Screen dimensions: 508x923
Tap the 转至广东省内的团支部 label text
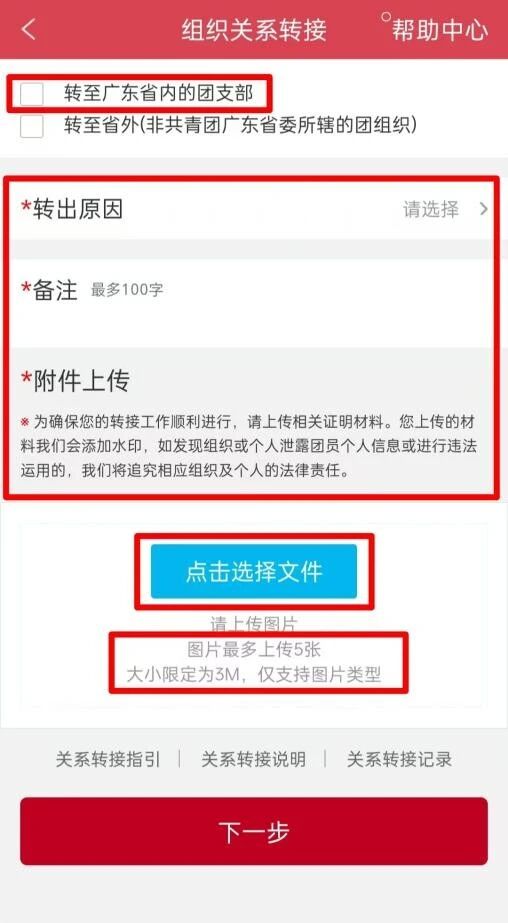point(158,93)
